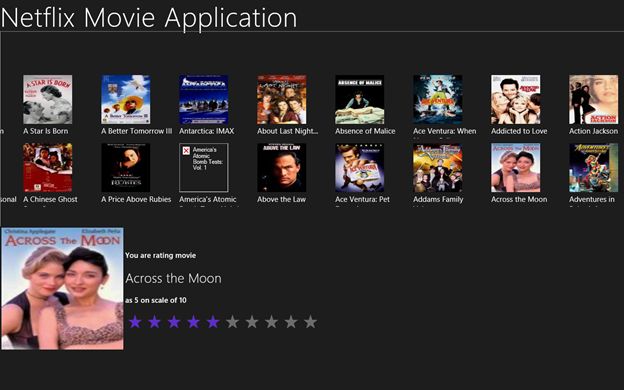
Task: Select the A Star Is Born poster
Action: 47,99
